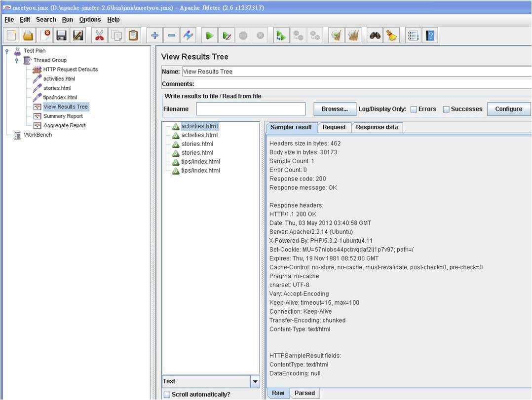Collapse the Test Plan tree node
Image resolution: width=532 pixels, height=400 pixels.
7,51
